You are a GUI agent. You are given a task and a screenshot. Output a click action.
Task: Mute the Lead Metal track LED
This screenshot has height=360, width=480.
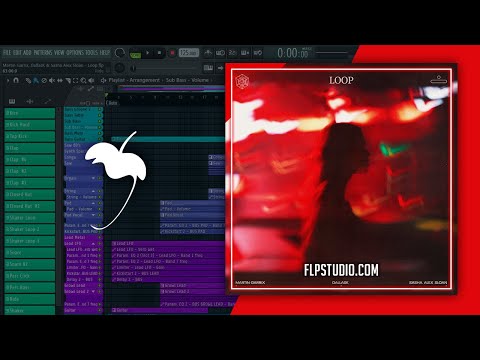[x=100, y=238]
